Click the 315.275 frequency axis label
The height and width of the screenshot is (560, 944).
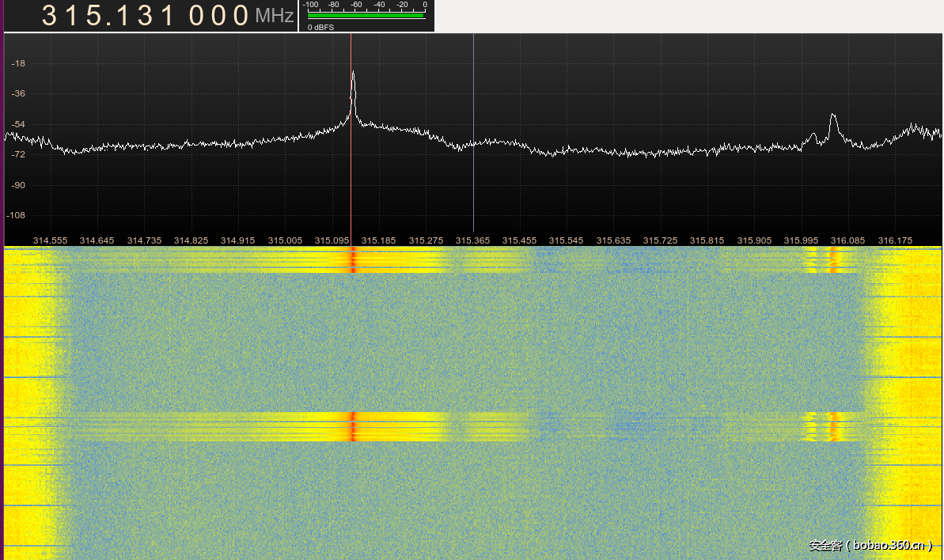pyautogui.click(x=427, y=240)
